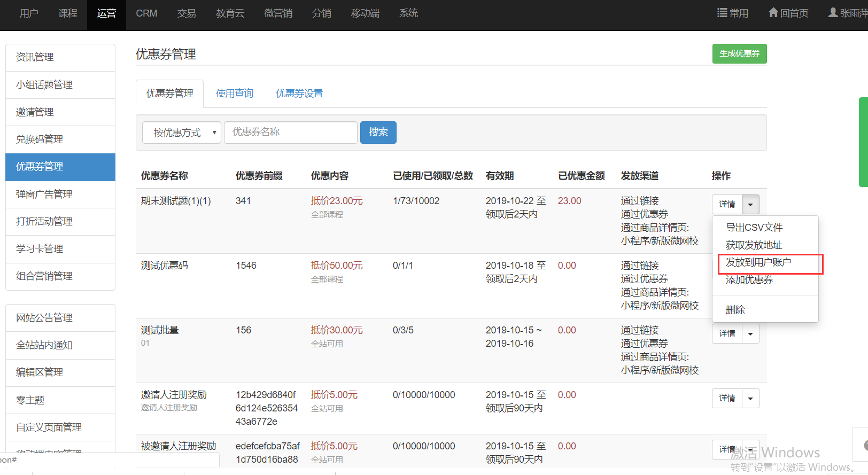Click the green 生成优惠券 button
The image size is (868, 475).
[x=739, y=53]
